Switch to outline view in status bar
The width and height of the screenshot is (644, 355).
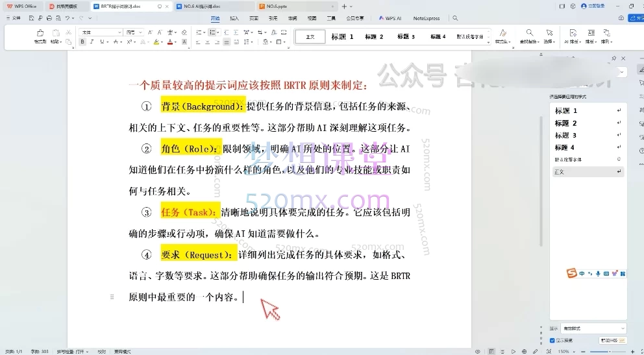coord(502,352)
